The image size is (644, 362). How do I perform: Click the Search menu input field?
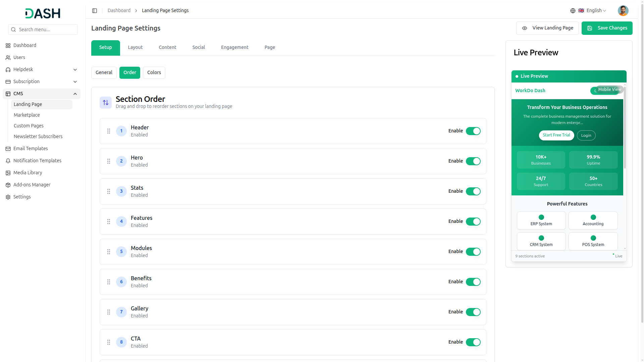(43, 29)
